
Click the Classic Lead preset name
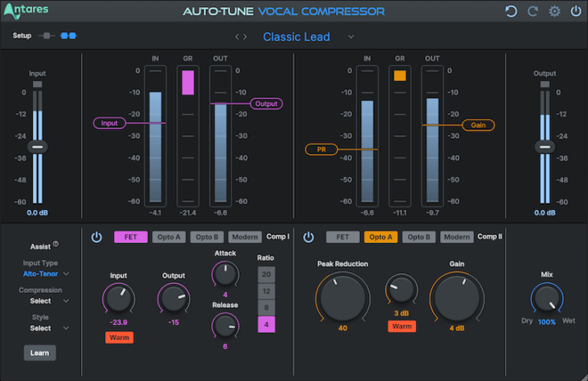click(x=296, y=36)
